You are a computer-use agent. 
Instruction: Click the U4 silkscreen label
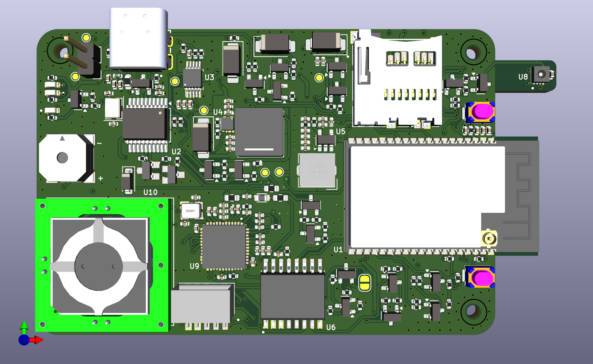tap(218, 112)
